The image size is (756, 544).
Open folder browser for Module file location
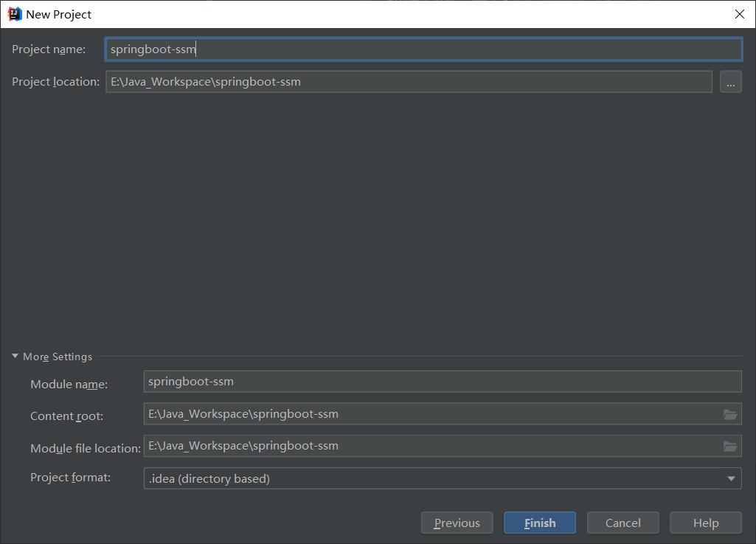click(729, 446)
